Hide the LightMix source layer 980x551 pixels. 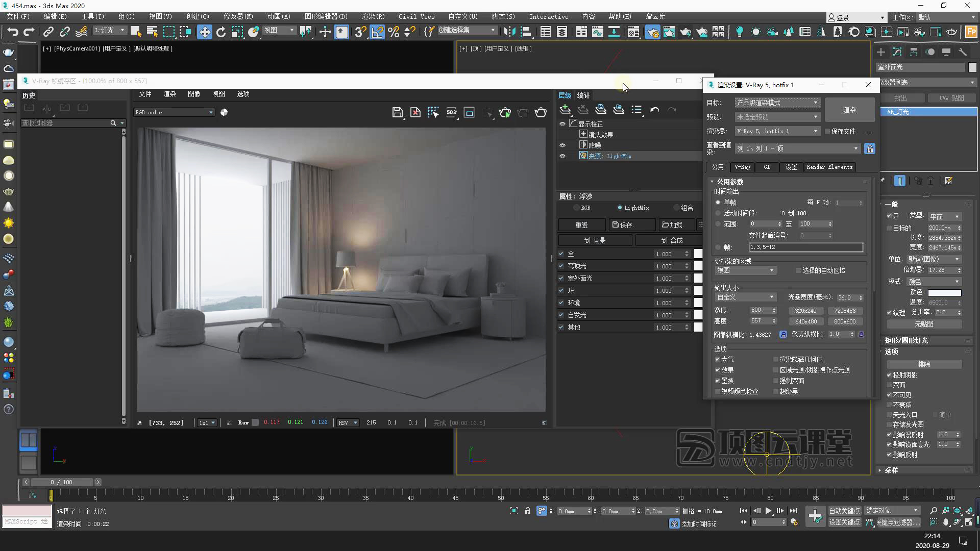(x=562, y=156)
